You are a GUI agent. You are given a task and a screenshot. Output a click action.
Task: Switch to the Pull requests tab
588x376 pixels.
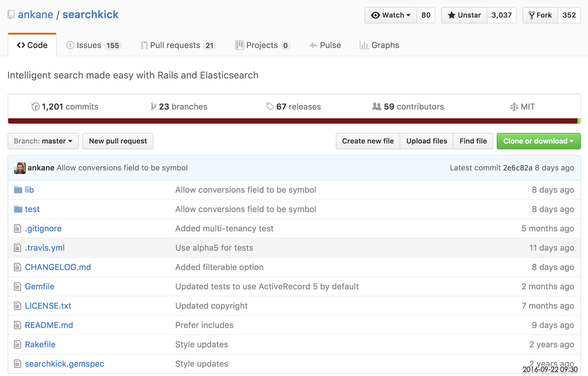point(179,45)
